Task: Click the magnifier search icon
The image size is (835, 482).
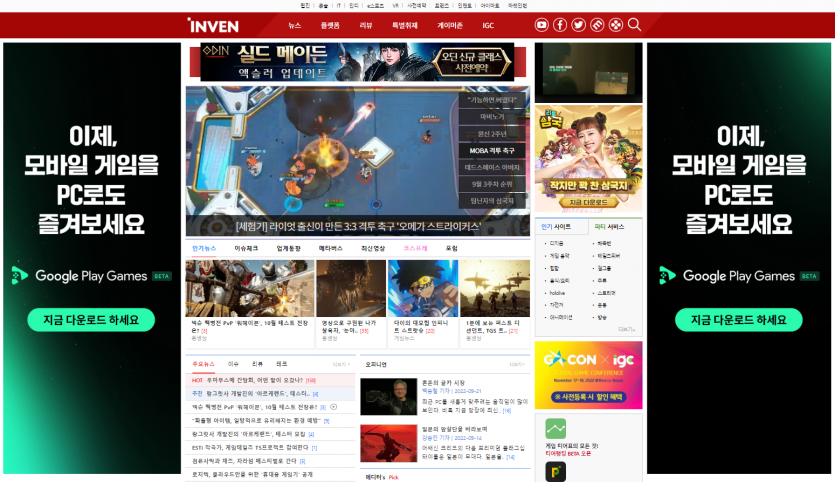Action: point(634,25)
